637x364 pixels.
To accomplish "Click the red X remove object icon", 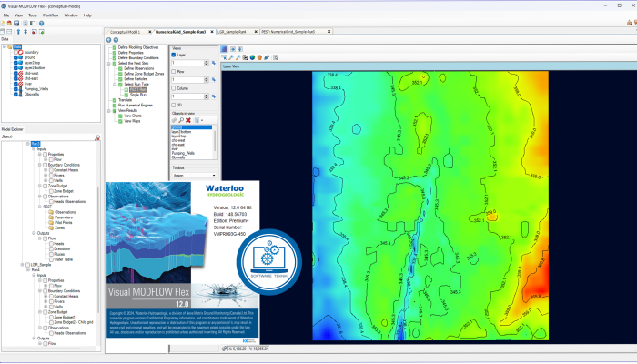I will 188,120.
